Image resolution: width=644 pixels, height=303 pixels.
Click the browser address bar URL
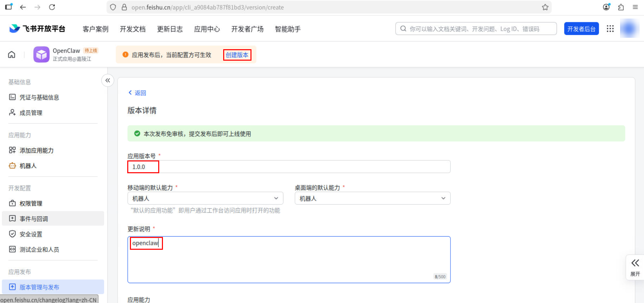coord(208,7)
